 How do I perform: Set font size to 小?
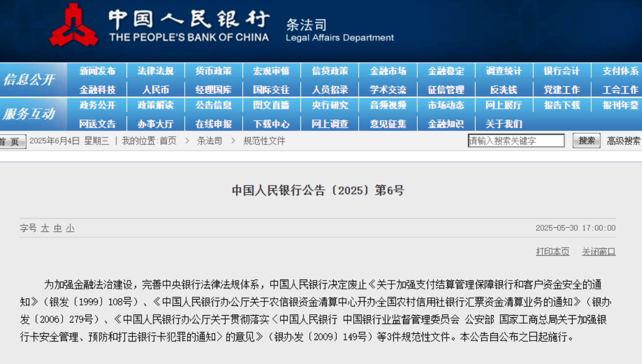click(70, 228)
